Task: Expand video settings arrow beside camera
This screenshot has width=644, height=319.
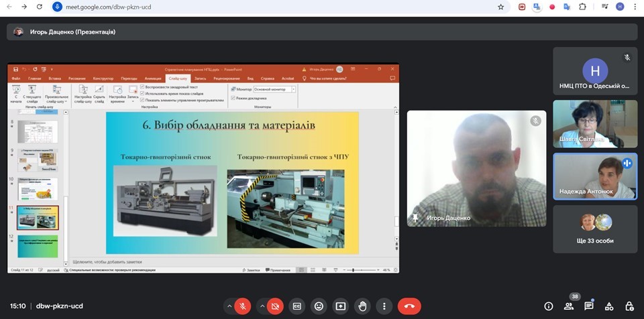Action: tap(261, 306)
